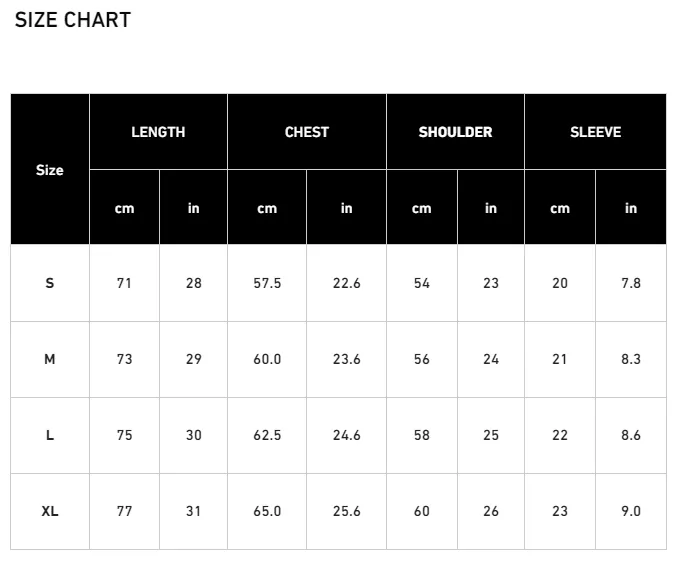The image size is (678, 562).
Task: Select the S size row label
Action: (50, 283)
